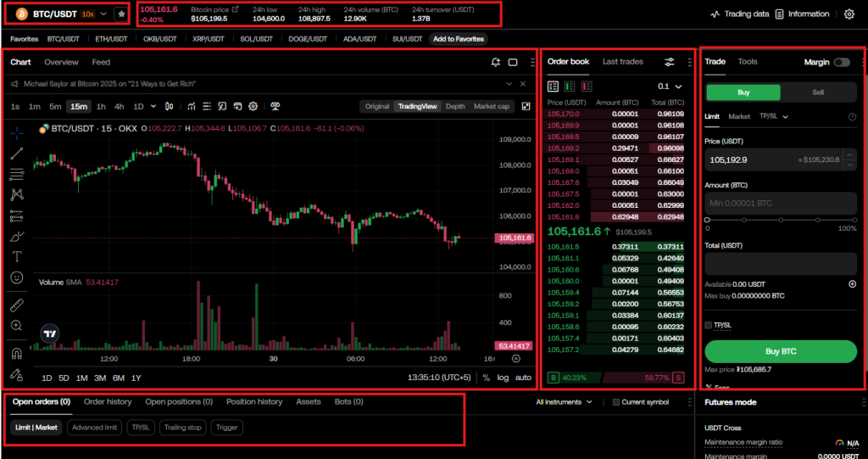Open the Position history tab
Viewport: 868px width, 459px height.
tap(254, 401)
